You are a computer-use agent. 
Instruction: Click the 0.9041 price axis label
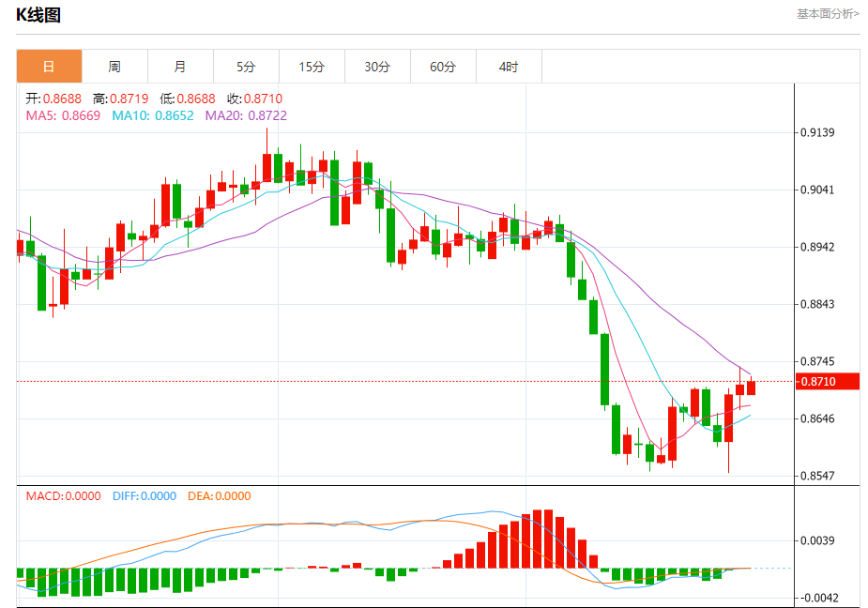[817, 190]
